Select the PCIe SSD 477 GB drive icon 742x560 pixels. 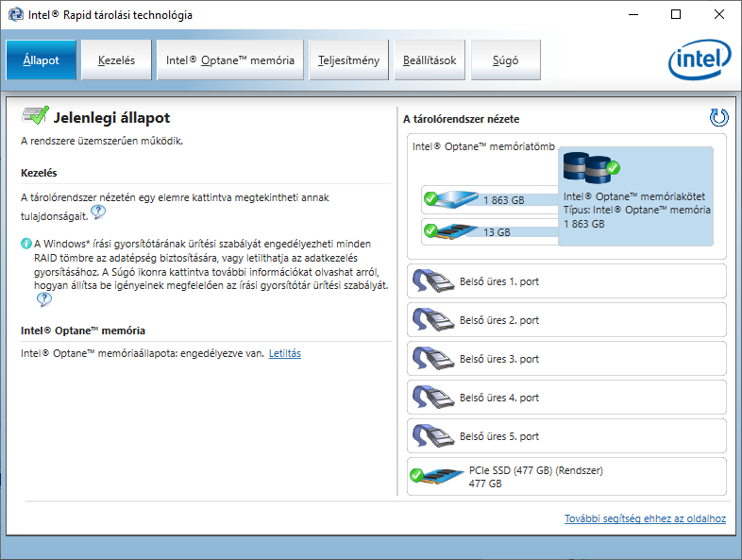437,475
